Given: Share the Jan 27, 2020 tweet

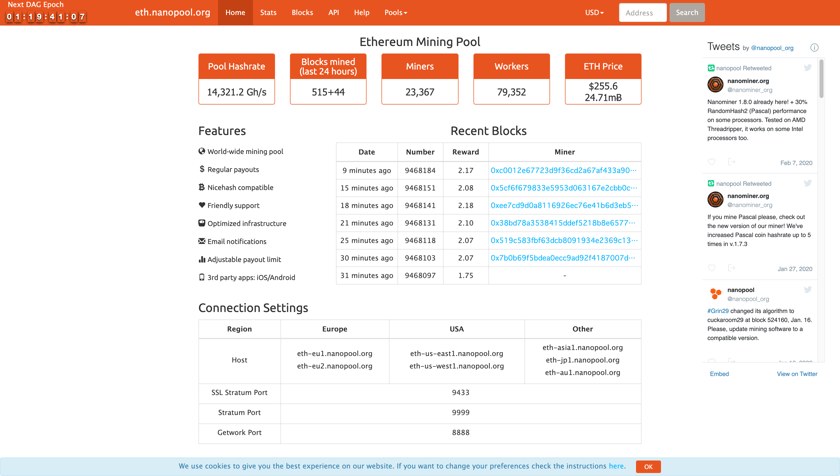Looking at the screenshot, I should pyautogui.click(x=731, y=268).
